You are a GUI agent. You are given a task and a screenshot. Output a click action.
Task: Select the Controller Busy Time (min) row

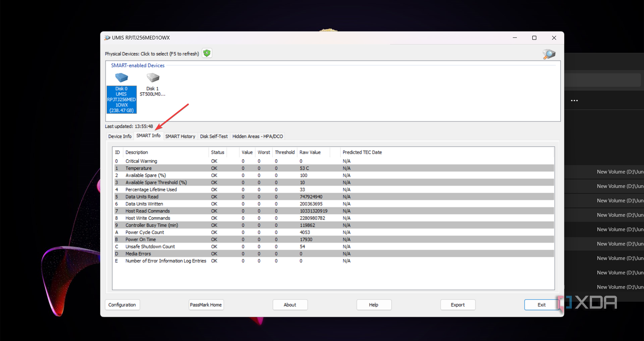(x=333, y=225)
